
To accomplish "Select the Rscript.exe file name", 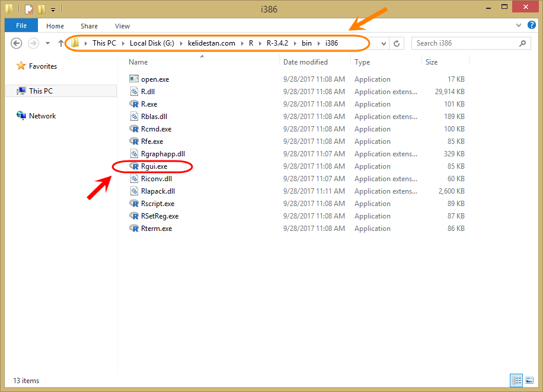I will (x=158, y=204).
